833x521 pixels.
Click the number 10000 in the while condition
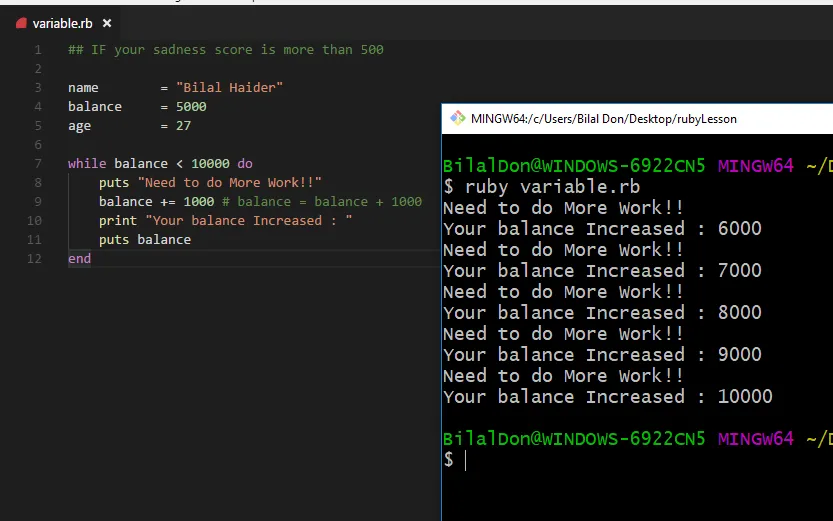(x=210, y=164)
